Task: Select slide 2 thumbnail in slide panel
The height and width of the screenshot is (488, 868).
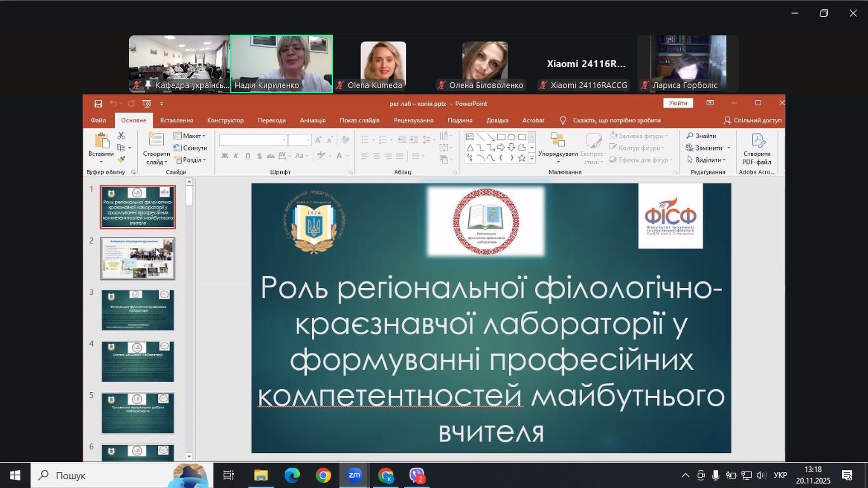Action: (138, 258)
